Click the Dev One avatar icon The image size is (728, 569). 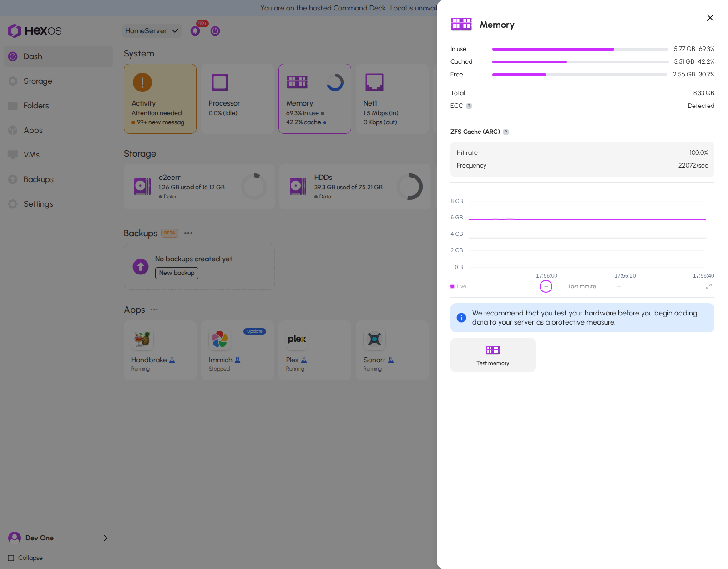(15, 538)
